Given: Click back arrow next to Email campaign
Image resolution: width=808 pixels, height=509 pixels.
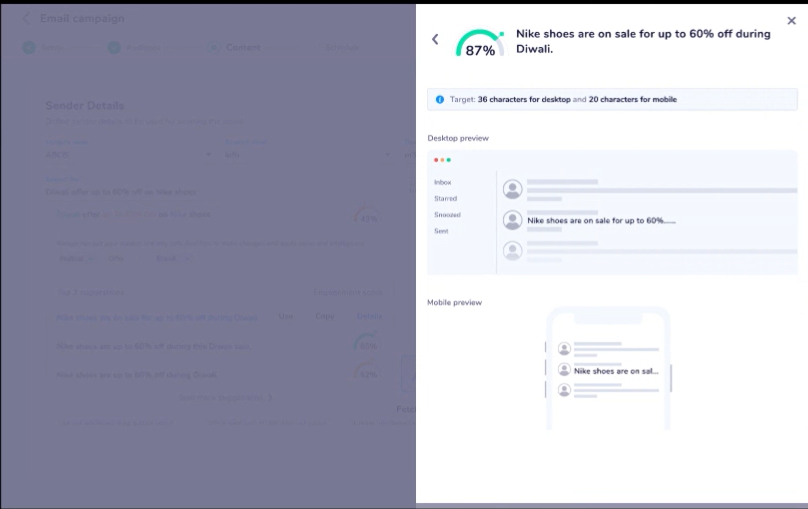Looking at the screenshot, I should pos(26,19).
